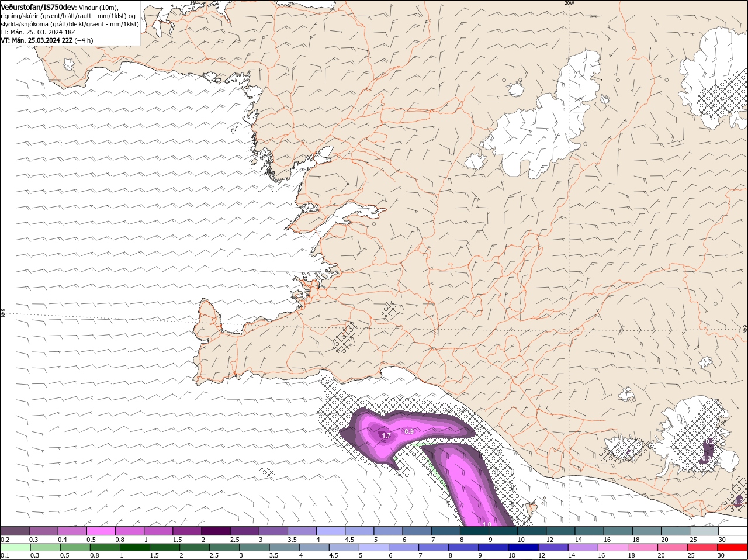
Task: Pick the upper legend row's 0.8 swatch
Action: point(129,531)
